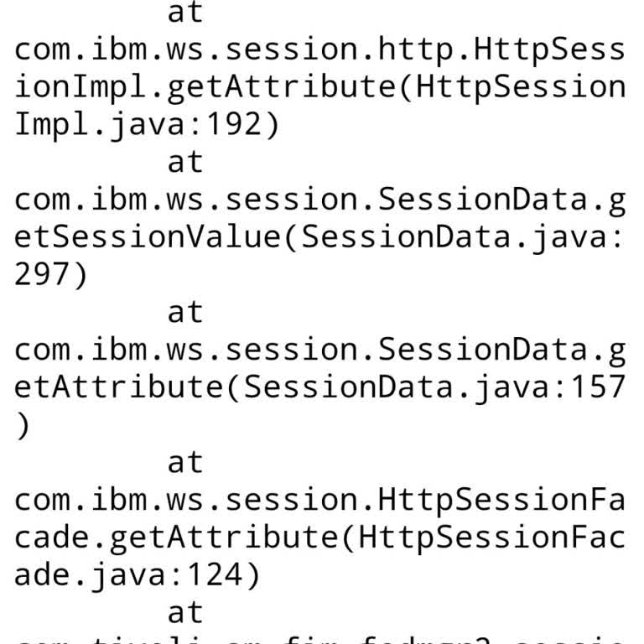The width and height of the screenshot is (644, 644).
Task: Click the 'at' directly above the HttpSessionFa line
Action: (185, 463)
